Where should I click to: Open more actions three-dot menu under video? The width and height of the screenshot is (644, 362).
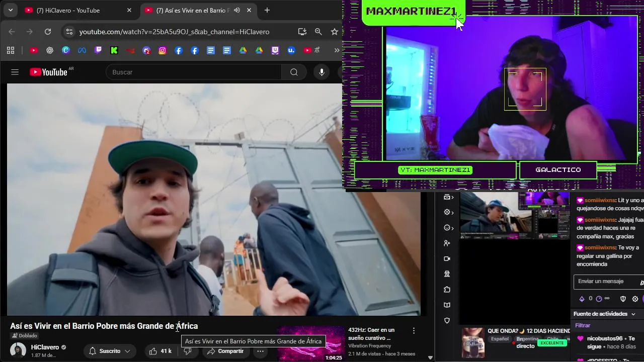pos(260,351)
